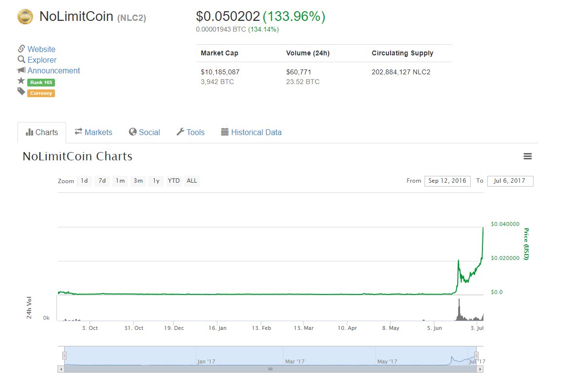Viewport: 588px width, 378px height.
Task: Open the Explorer link
Action: tap(42, 60)
